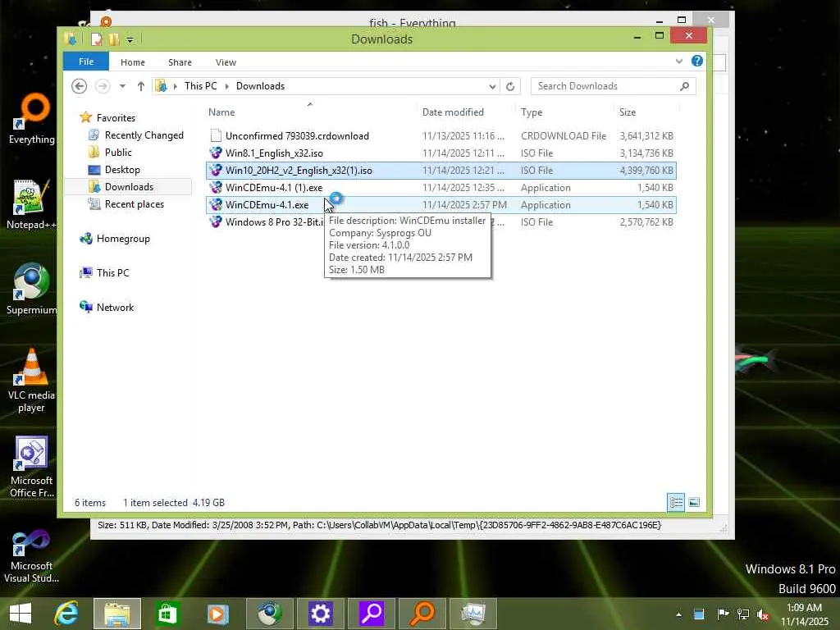Open the File ribbon tab
This screenshot has height=630, width=840.
tap(85, 62)
